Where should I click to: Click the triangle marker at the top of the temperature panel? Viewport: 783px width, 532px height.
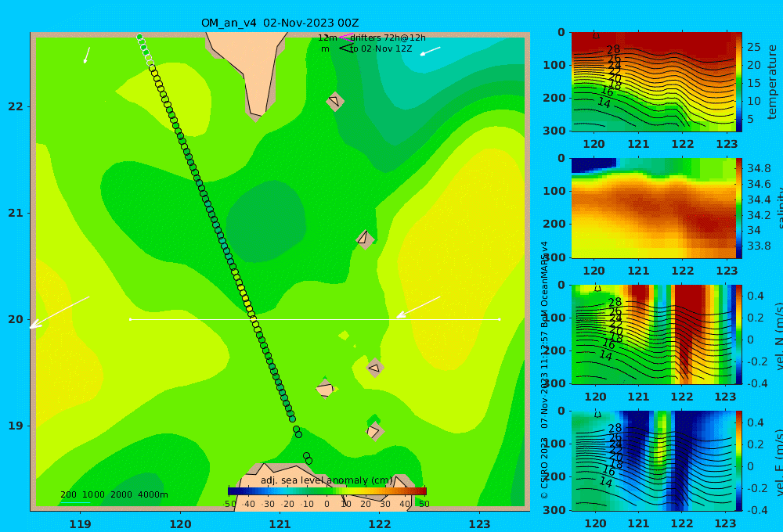596,35
